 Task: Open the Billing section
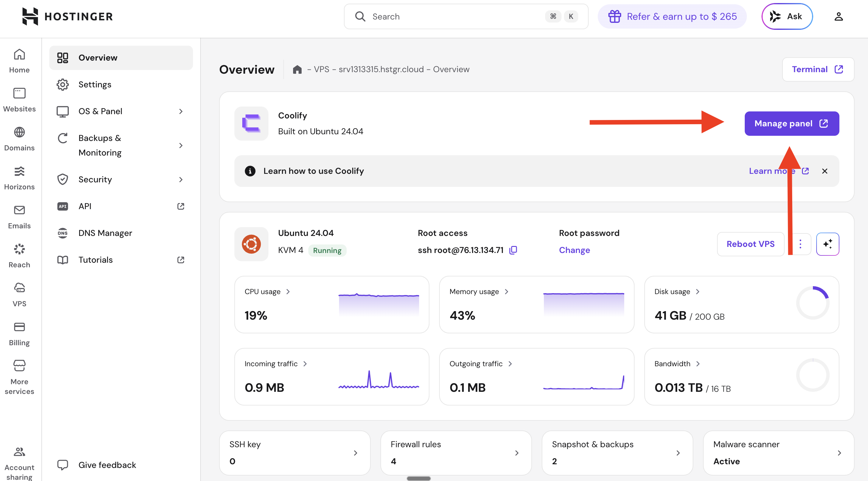coord(19,333)
